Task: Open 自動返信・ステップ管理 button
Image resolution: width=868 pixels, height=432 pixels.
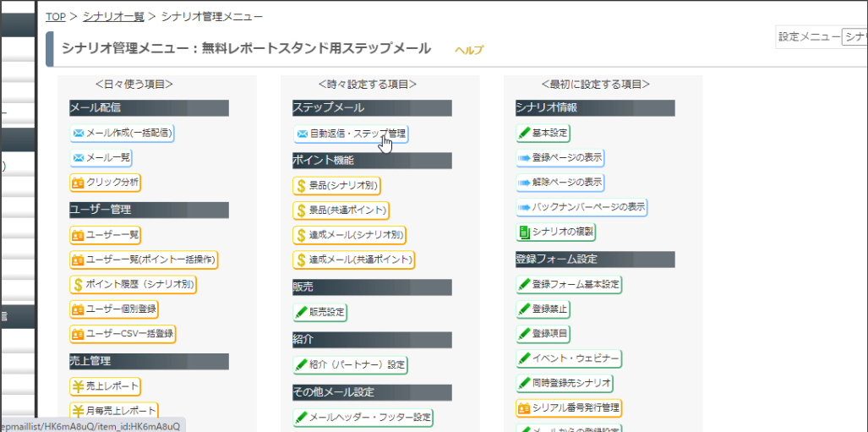Action: [351, 134]
